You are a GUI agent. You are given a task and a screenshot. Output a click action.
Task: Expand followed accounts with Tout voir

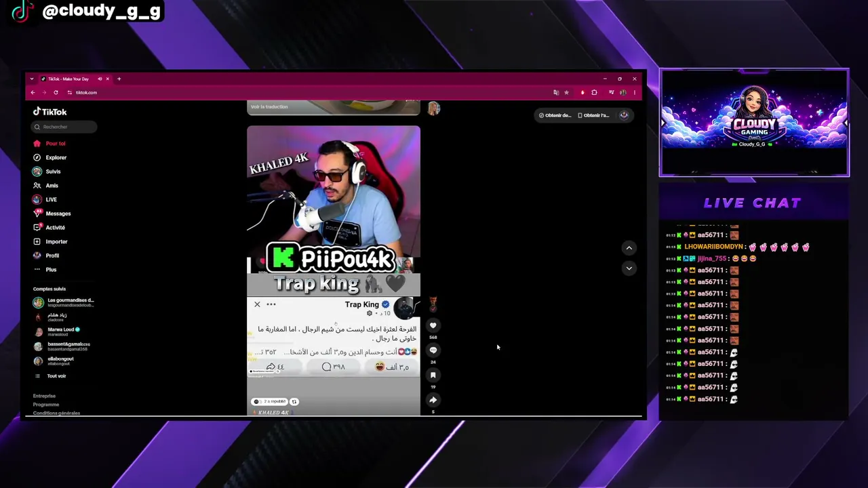pos(50,376)
